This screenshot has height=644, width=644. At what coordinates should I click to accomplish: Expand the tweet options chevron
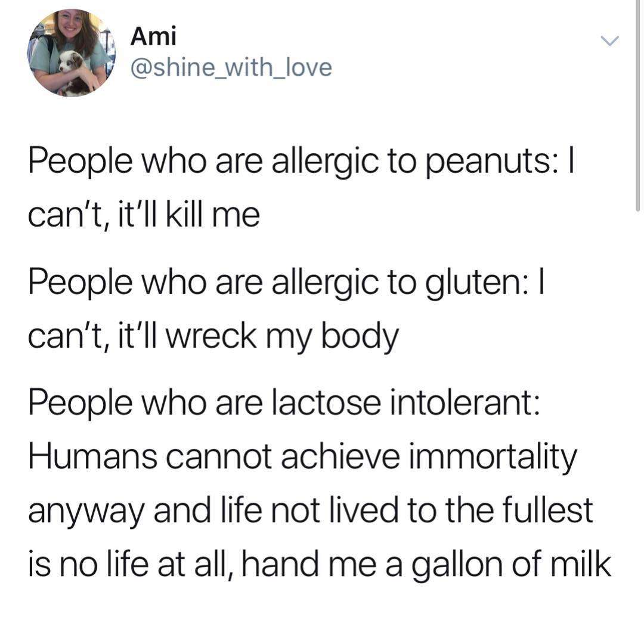(609, 41)
